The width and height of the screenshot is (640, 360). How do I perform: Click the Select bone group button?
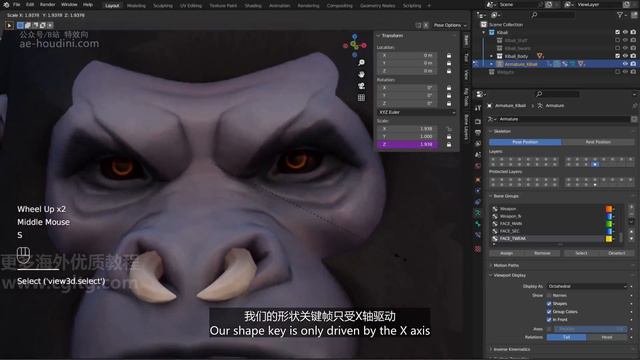click(x=581, y=253)
